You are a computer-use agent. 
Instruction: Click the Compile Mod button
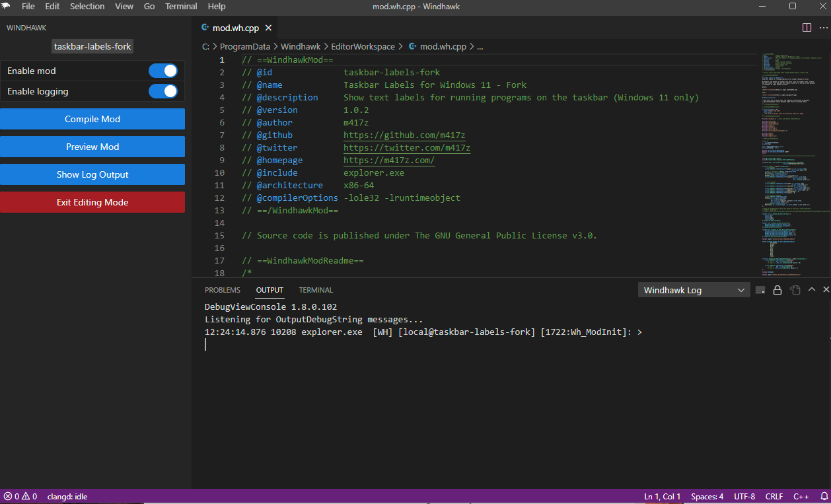pos(92,119)
